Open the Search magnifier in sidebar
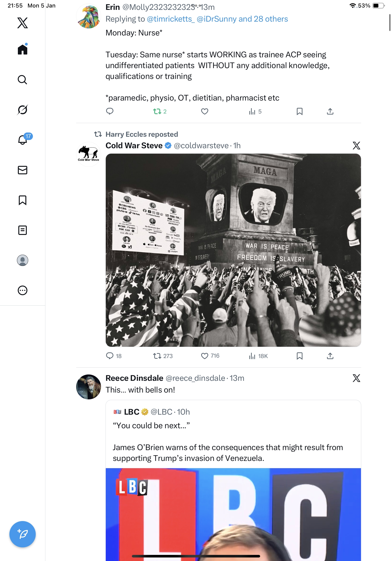392x561 pixels. pyautogui.click(x=23, y=80)
